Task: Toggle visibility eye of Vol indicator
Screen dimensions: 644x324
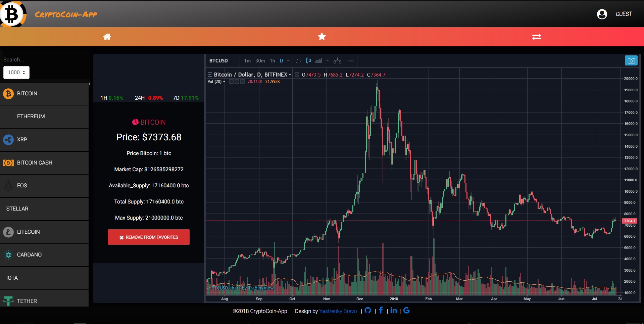Action: point(231,82)
